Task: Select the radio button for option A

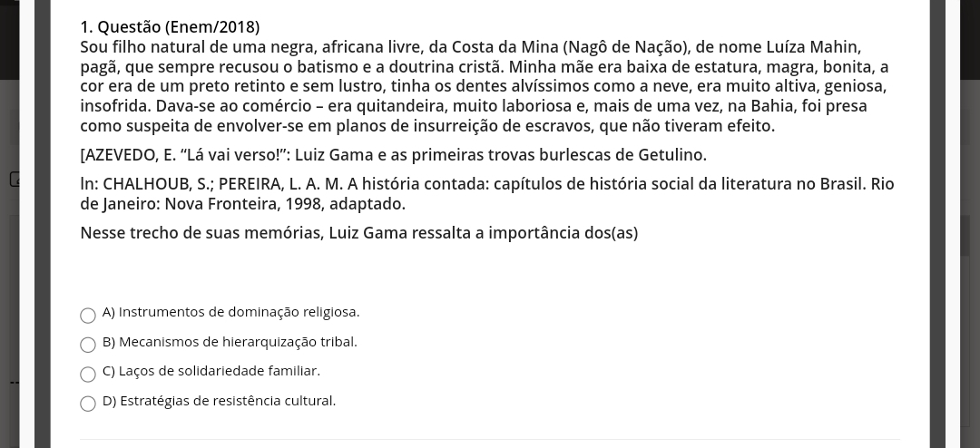Action: pyautogui.click(x=88, y=316)
